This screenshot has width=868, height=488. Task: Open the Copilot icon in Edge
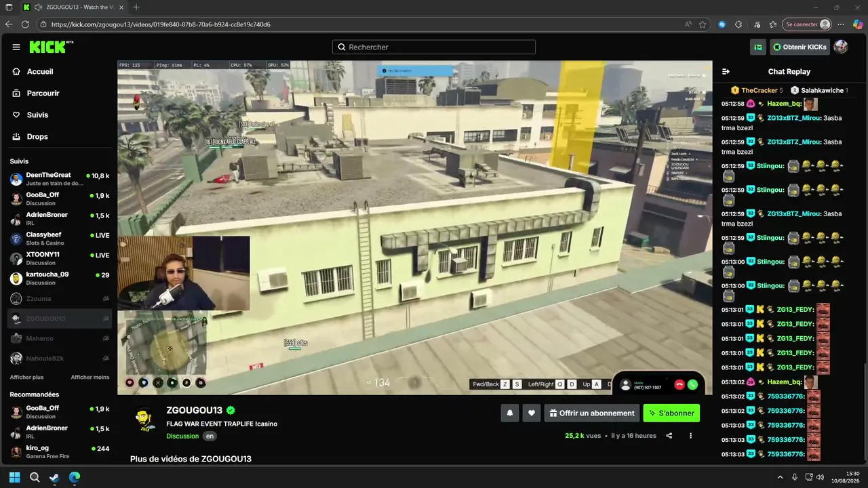tap(858, 24)
